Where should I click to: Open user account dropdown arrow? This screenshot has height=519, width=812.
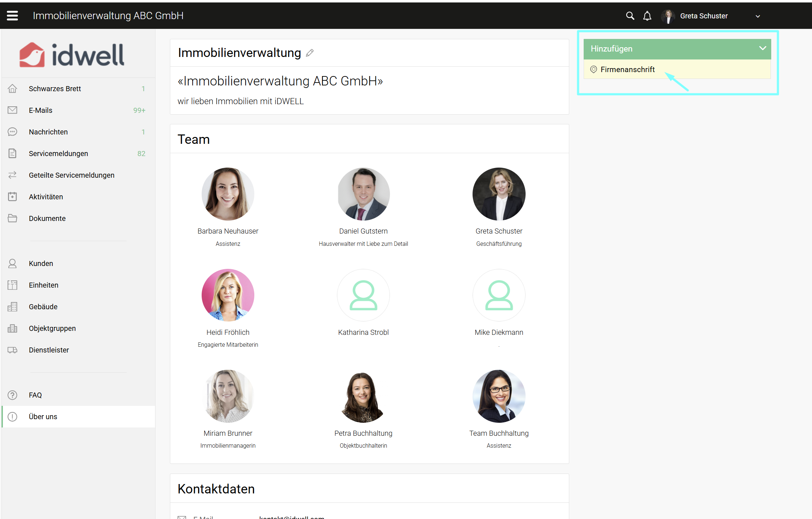click(x=758, y=16)
